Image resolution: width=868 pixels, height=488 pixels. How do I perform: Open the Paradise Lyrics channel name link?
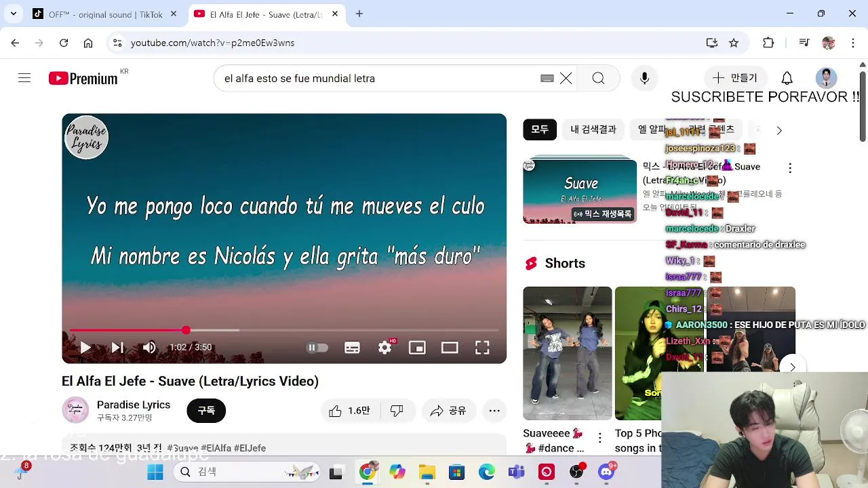tap(134, 405)
